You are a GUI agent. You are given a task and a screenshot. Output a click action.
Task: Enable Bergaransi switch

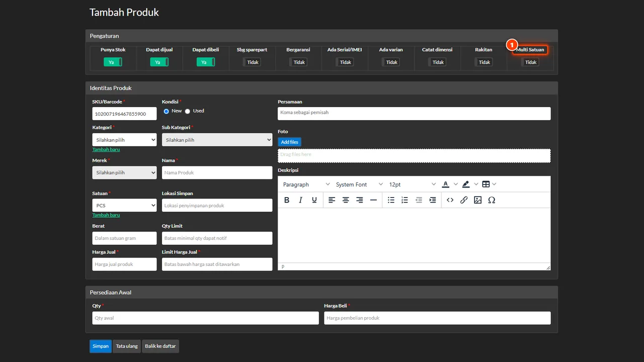(298, 62)
